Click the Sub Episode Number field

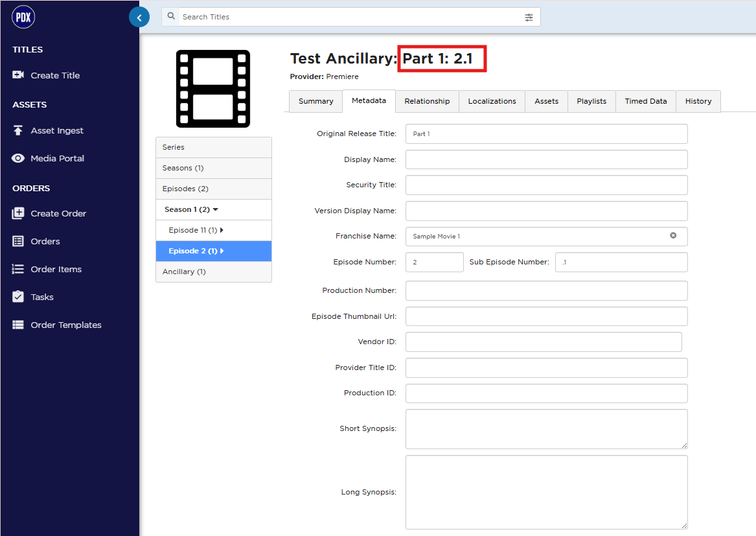[x=621, y=262]
